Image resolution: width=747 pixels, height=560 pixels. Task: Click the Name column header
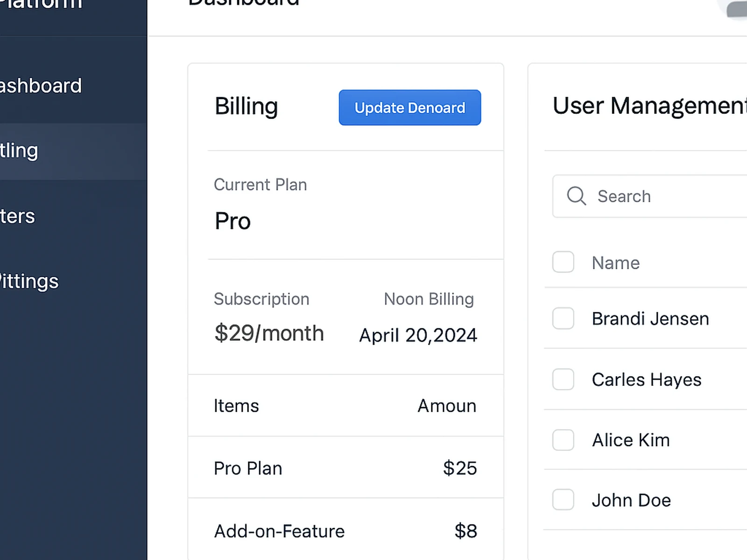click(x=615, y=263)
